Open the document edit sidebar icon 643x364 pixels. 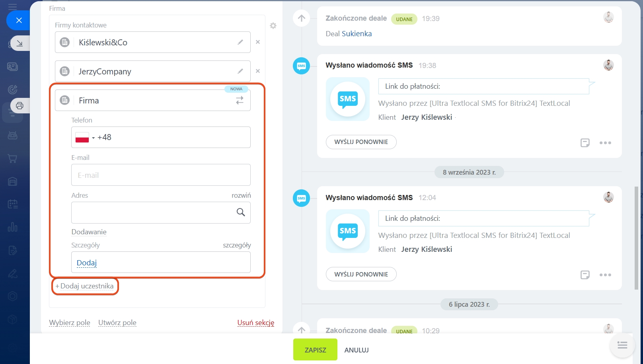point(13,250)
